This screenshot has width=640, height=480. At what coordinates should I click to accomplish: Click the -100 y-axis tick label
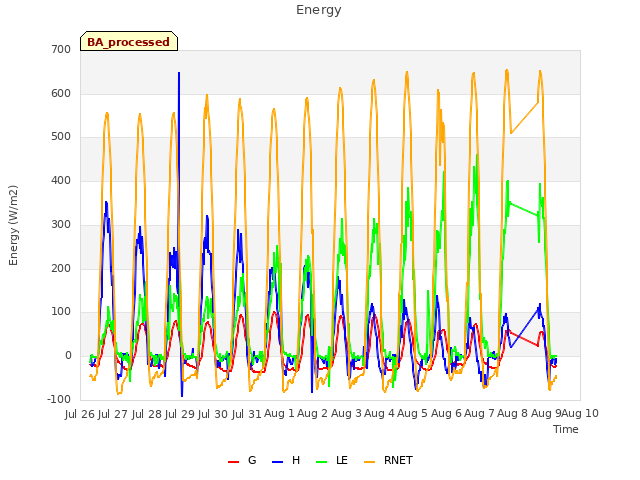pyautogui.click(x=59, y=399)
